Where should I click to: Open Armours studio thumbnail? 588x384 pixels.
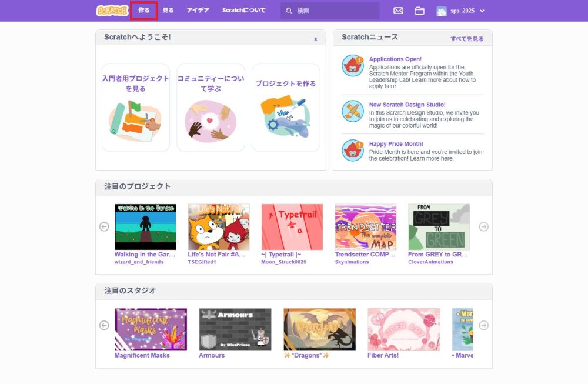point(235,330)
